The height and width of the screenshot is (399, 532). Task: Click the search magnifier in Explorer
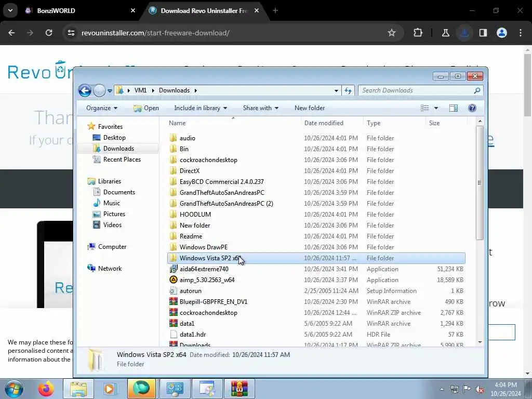point(477,90)
